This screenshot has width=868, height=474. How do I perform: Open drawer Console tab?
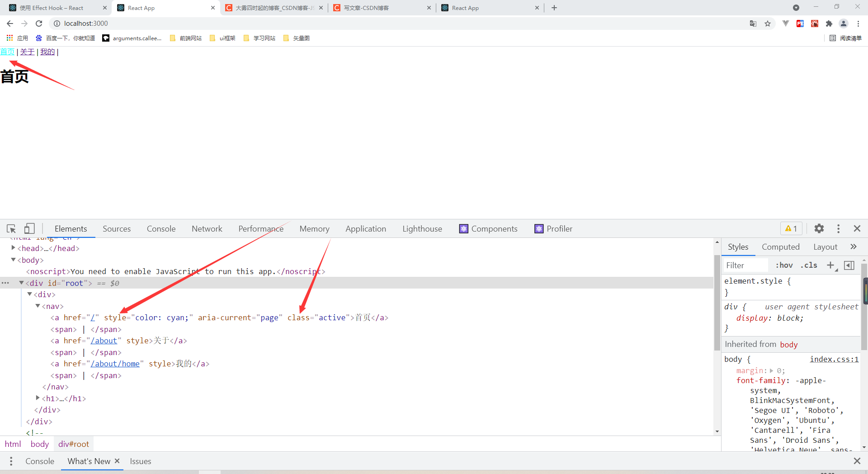point(40,461)
